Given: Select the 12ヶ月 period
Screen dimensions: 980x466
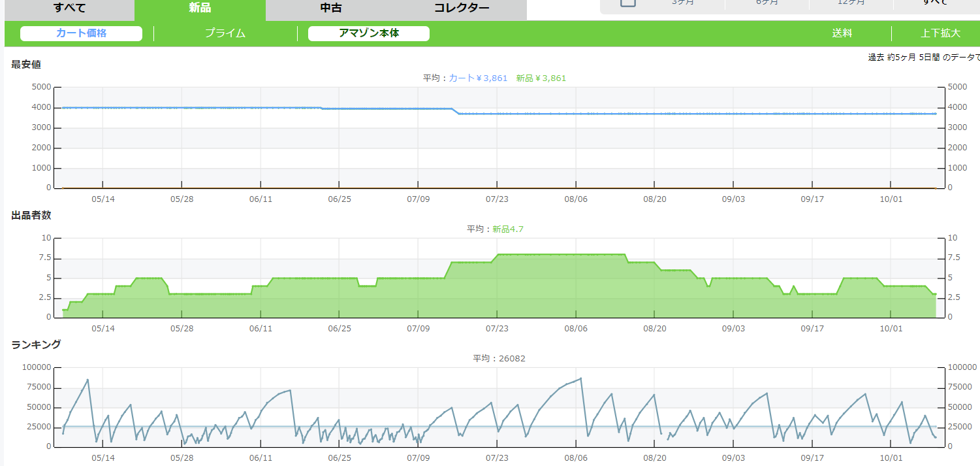Looking at the screenshot, I should coord(851,3).
